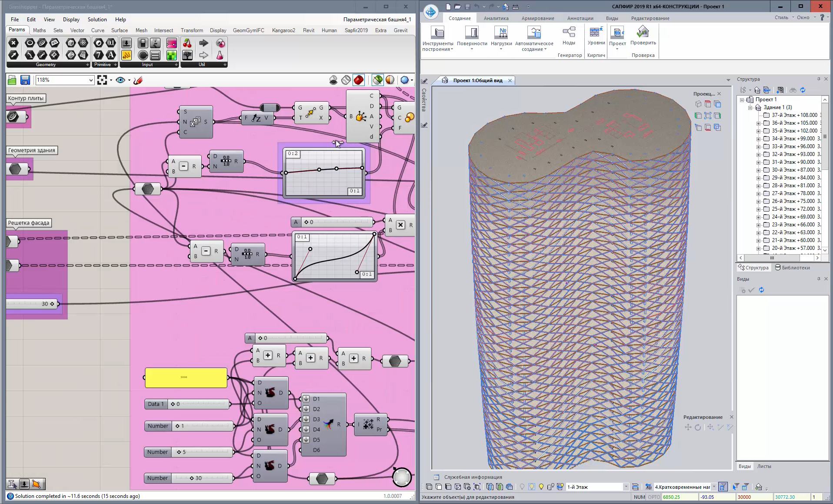Switch to the Kangaroo2 tab
Image resolution: width=833 pixels, height=504 pixels.
click(283, 30)
